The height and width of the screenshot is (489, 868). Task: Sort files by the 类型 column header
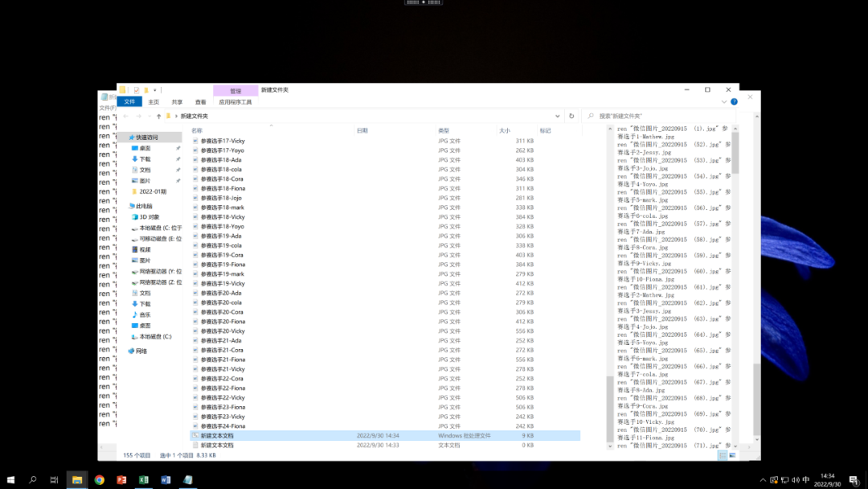[444, 131]
